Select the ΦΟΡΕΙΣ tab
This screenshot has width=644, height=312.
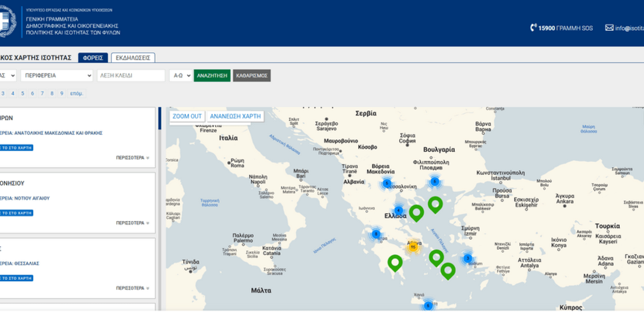[93, 58]
